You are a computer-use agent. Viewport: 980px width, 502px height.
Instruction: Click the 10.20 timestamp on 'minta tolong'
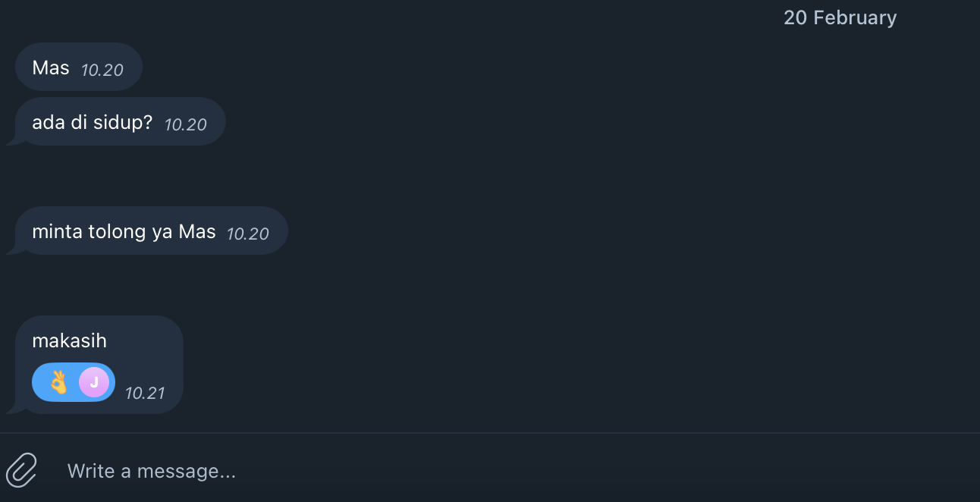coord(247,234)
